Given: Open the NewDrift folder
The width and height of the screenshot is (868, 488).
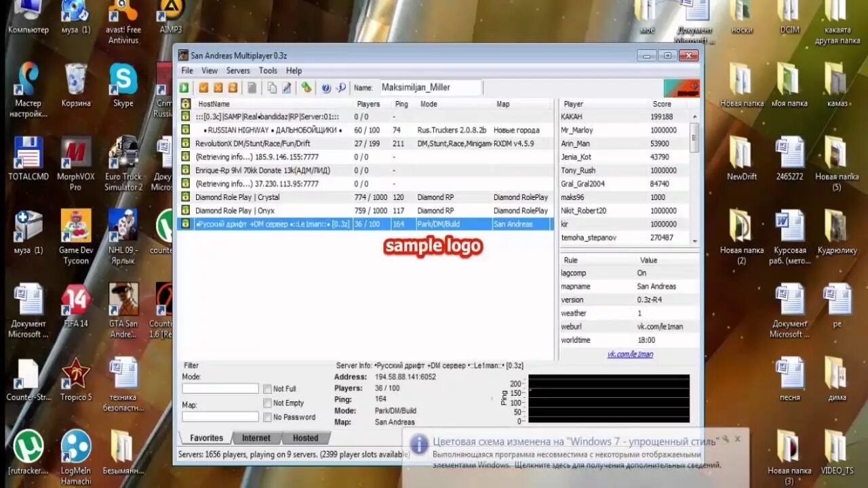Looking at the screenshot, I should coord(742,159).
